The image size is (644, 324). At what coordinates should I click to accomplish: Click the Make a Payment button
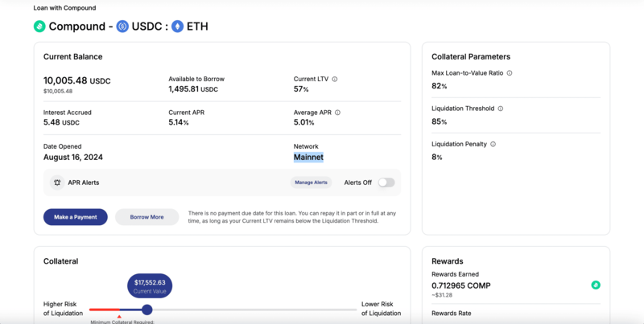[x=76, y=217]
